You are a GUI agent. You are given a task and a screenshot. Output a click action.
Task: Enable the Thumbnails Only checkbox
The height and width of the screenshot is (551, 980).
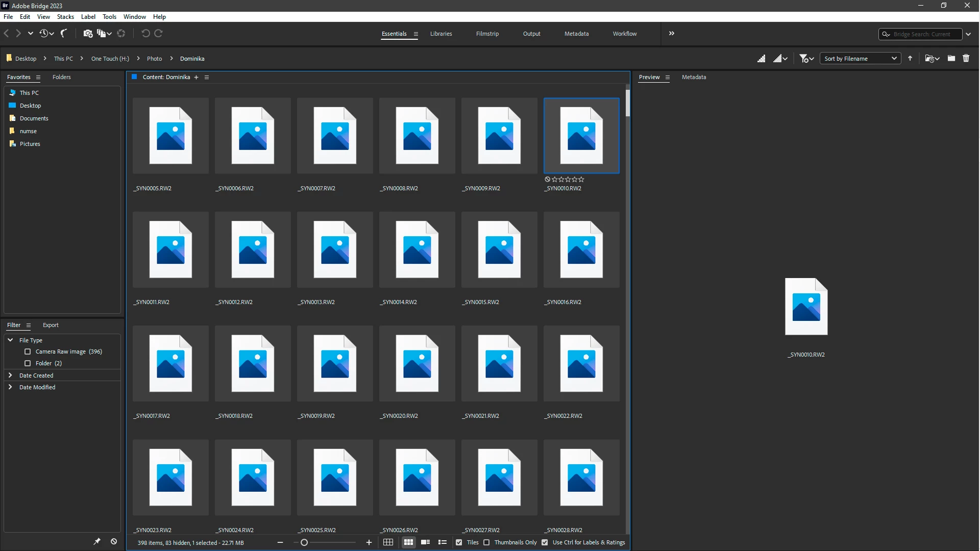pyautogui.click(x=486, y=542)
